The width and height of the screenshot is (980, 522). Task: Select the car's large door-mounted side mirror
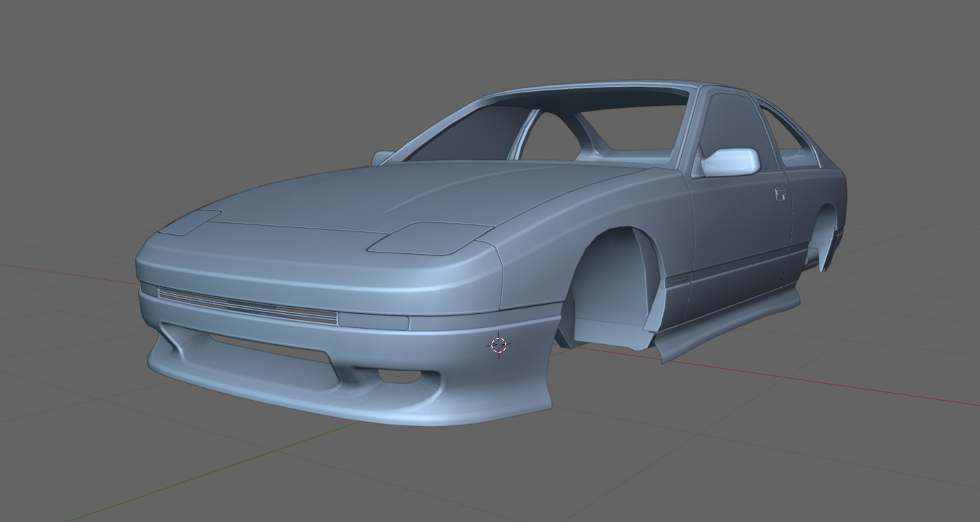[x=730, y=162]
